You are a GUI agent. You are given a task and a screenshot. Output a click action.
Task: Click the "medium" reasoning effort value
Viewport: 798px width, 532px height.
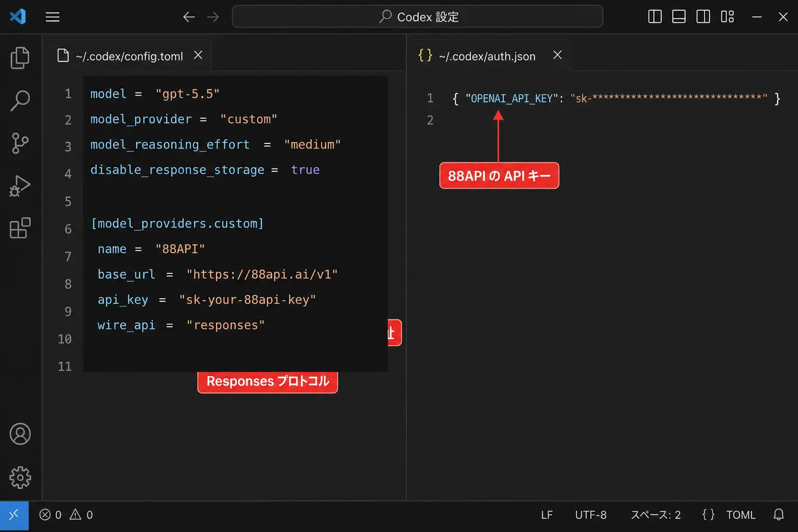click(x=312, y=144)
